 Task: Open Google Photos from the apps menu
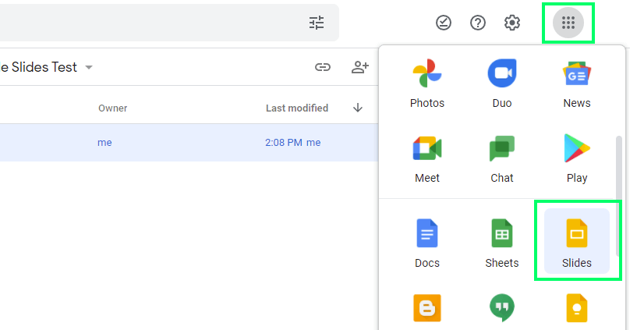click(426, 83)
